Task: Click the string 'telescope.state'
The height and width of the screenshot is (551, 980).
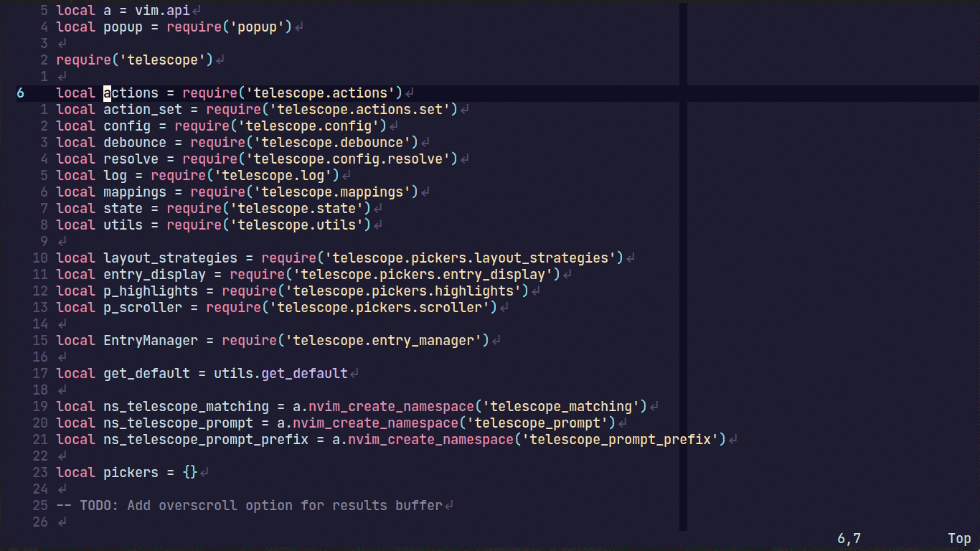Action: click(x=297, y=209)
